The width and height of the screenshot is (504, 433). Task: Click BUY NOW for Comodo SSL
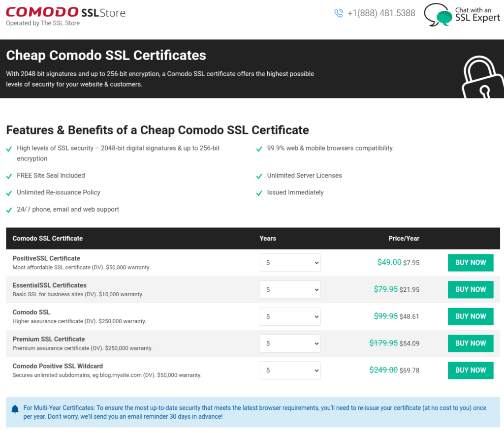(470, 316)
